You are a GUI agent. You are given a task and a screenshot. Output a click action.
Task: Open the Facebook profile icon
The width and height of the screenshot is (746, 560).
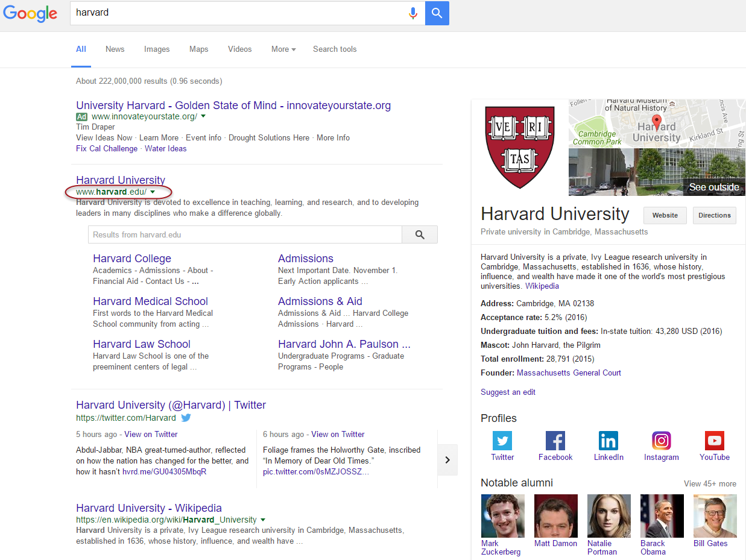[555, 441]
